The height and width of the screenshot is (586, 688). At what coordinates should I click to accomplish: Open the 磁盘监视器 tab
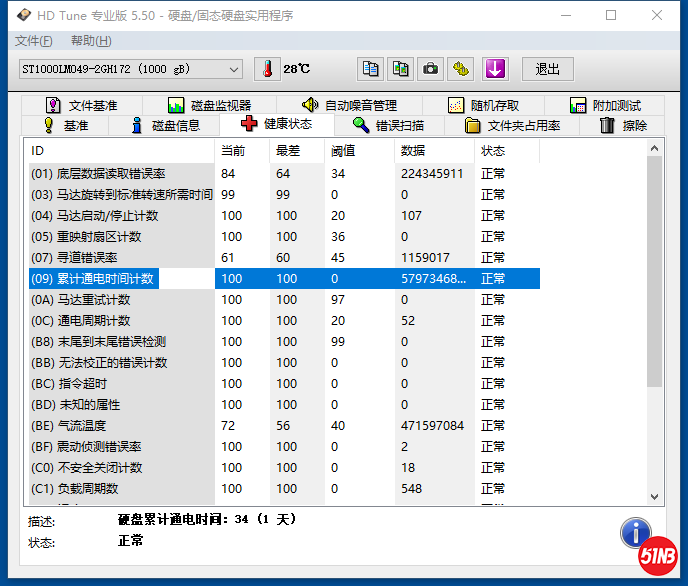coord(210,105)
